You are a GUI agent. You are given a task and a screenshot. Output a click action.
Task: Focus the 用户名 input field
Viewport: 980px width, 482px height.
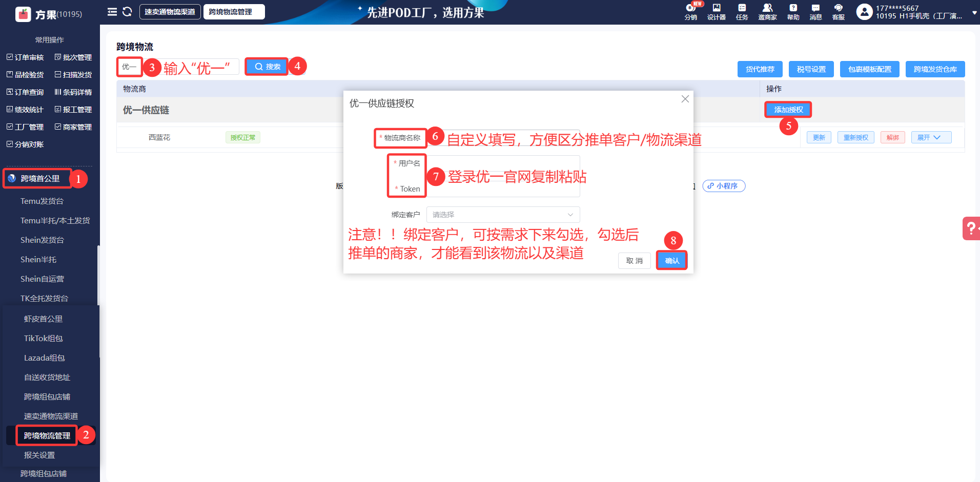503,163
